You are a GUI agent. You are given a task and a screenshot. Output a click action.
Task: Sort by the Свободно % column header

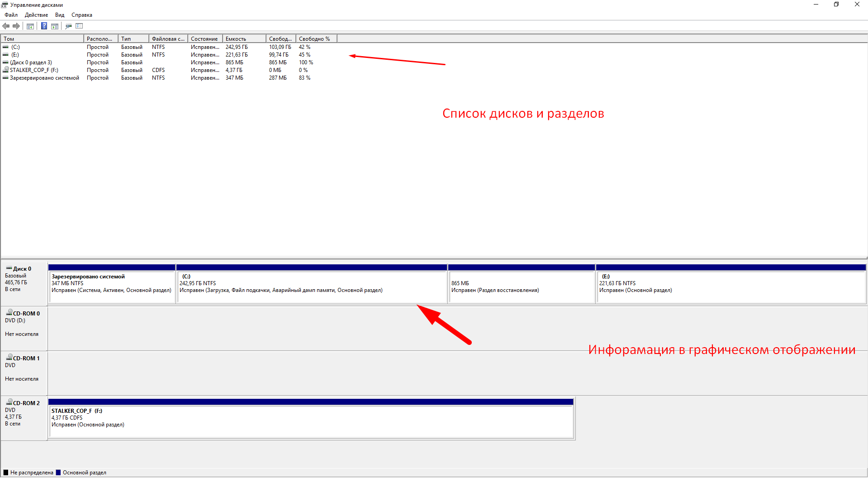coord(317,39)
